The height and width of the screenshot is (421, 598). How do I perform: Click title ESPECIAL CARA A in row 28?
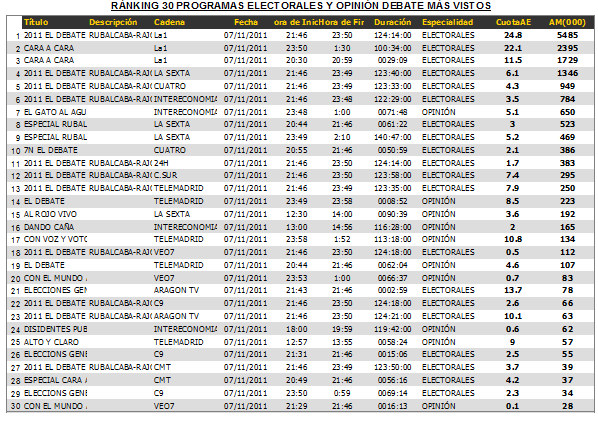[55, 380]
